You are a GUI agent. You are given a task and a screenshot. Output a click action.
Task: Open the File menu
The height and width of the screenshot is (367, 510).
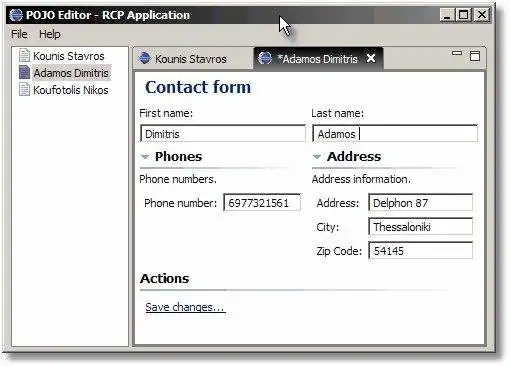[x=19, y=34]
